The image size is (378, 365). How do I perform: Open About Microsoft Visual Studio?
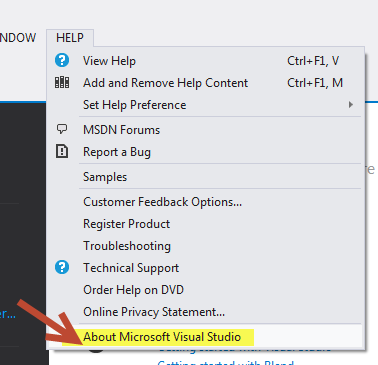click(x=206, y=337)
